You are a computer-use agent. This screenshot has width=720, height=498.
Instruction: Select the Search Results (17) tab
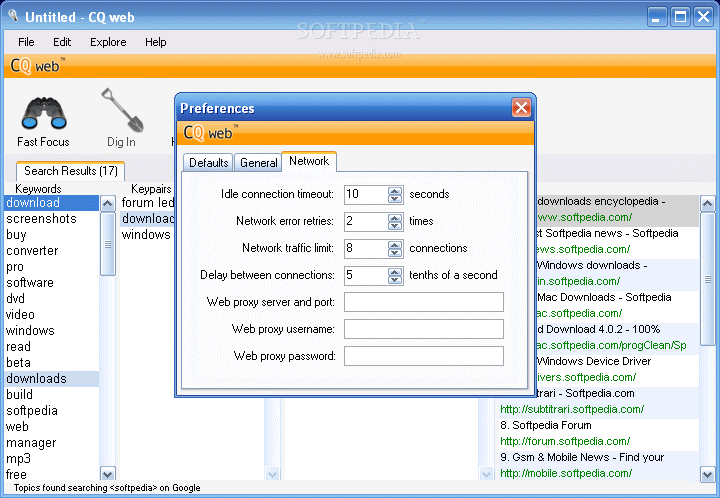click(x=71, y=171)
